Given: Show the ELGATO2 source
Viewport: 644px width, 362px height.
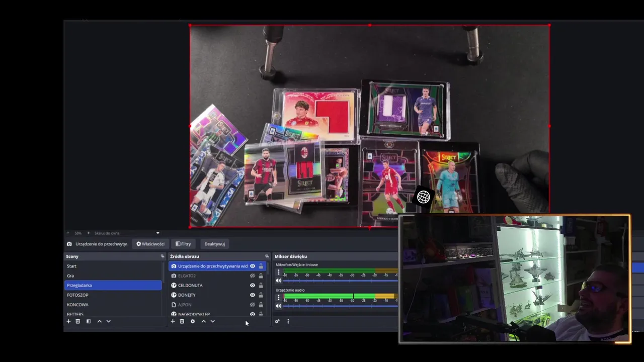Looking at the screenshot, I should (253, 276).
